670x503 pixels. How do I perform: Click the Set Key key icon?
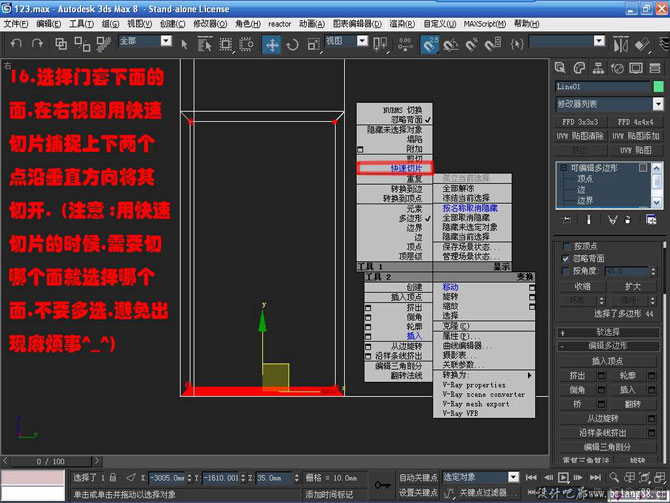point(382,485)
